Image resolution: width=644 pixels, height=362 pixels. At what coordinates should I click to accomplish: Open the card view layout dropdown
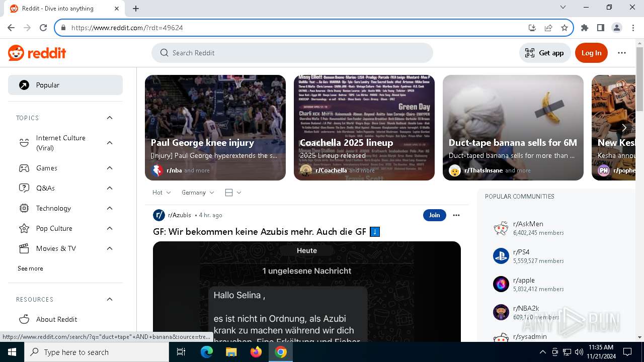click(x=233, y=193)
